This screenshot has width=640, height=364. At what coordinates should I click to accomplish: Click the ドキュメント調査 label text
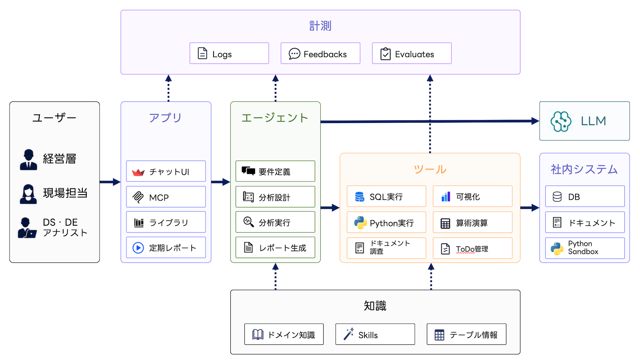(x=390, y=247)
